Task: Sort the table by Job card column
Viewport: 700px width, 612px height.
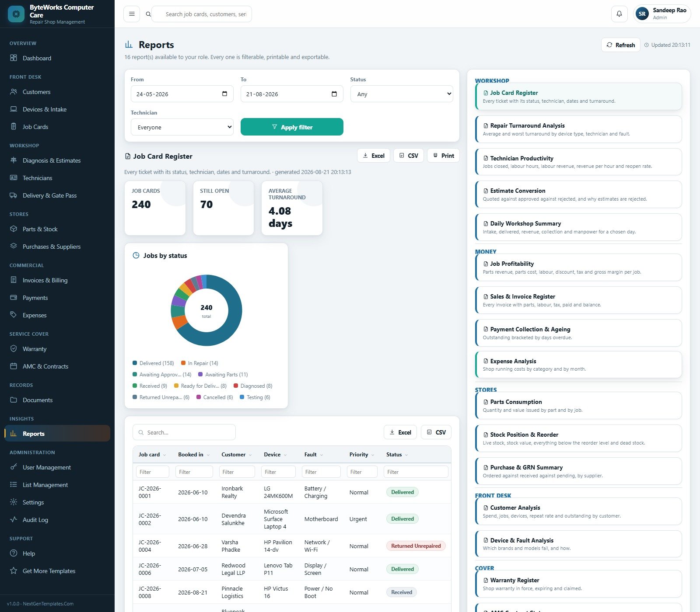Action: coord(152,455)
